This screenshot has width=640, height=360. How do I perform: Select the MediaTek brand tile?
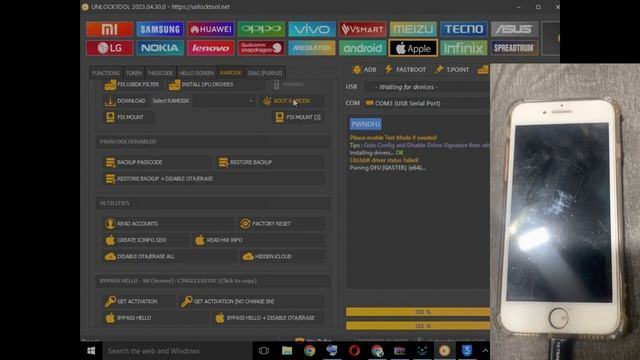(x=312, y=48)
